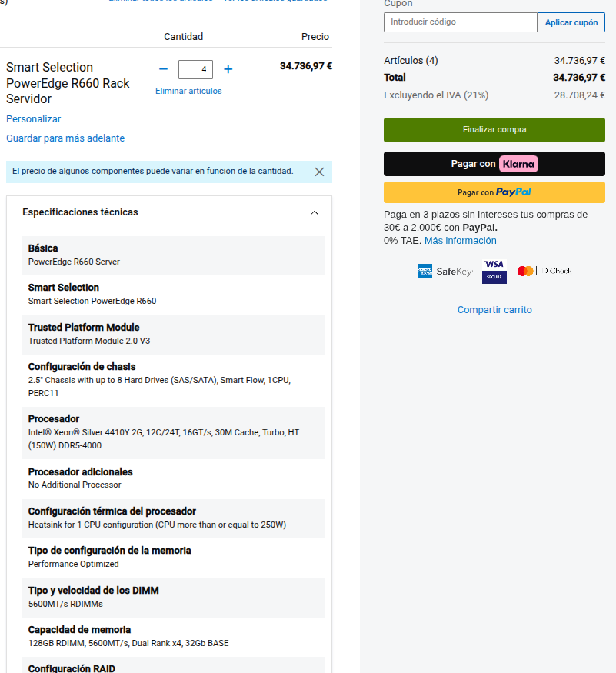
Task: Pay with the PayPal button
Action: (494, 192)
